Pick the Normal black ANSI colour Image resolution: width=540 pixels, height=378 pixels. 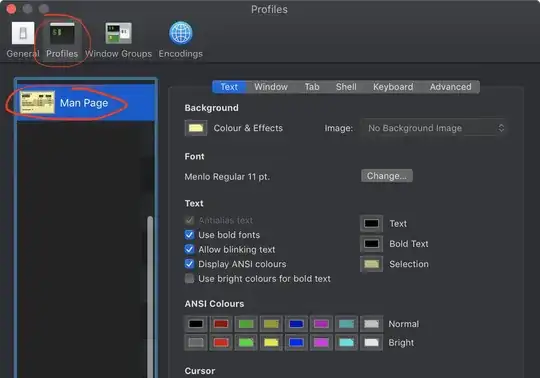click(x=196, y=324)
